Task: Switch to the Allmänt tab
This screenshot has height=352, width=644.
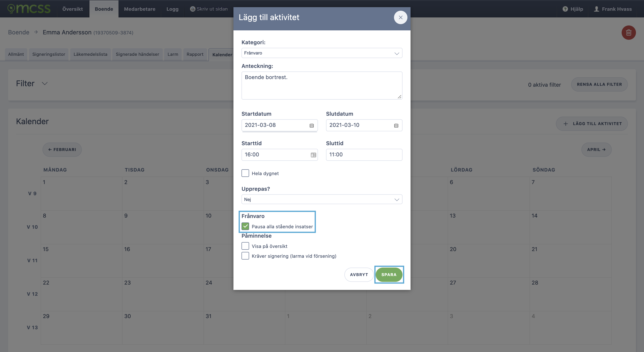Action: pyautogui.click(x=16, y=54)
